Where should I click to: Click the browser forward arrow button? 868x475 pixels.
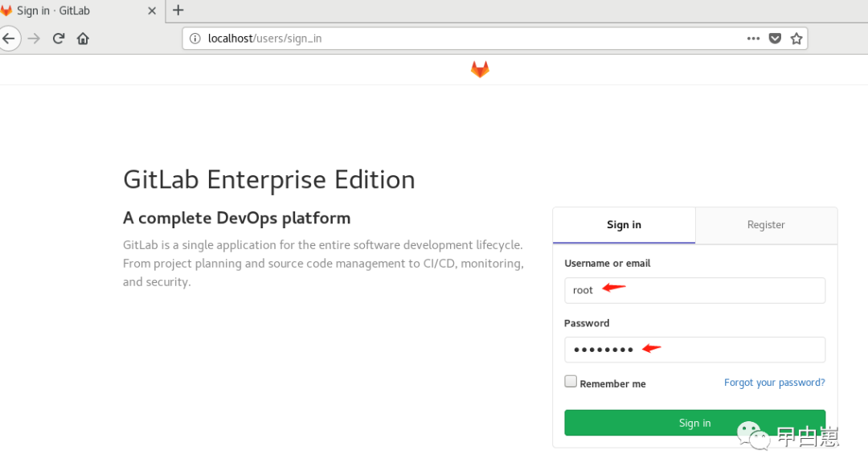click(34, 39)
